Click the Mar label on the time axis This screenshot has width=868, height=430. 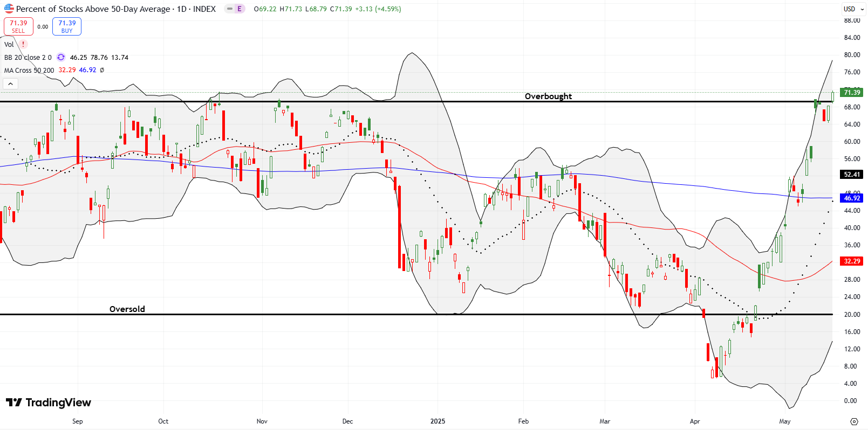(605, 421)
